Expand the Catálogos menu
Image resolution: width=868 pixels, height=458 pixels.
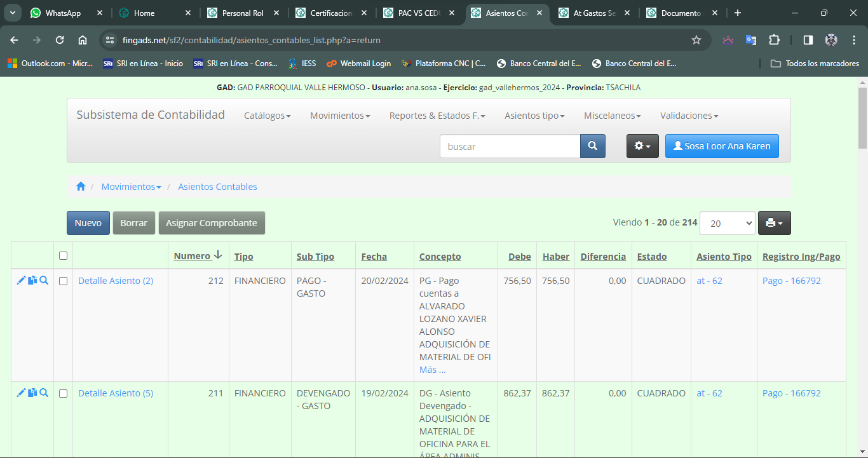267,116
